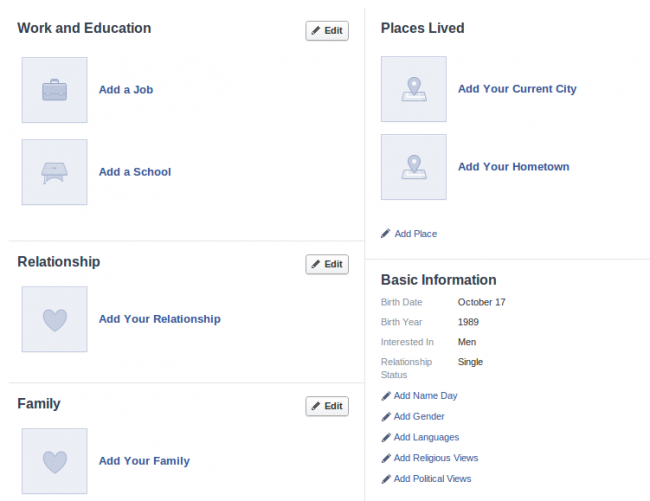Open Add Political Views link

(x=432, y=479)
